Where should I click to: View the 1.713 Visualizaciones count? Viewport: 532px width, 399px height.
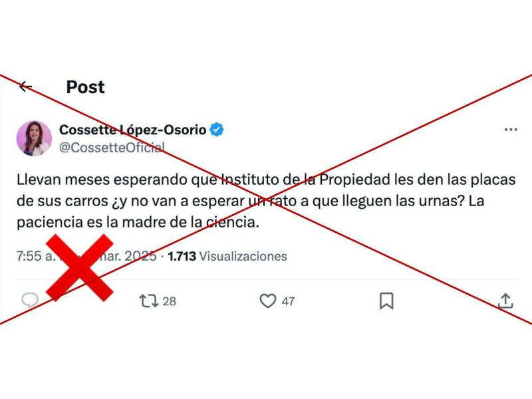[227, 256]
